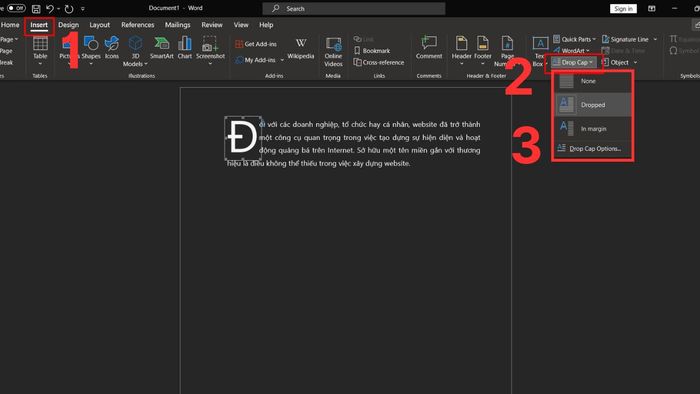700x394 pixels.
Task: Expand the Shapes dropdown arrow
Action: click(x=91, y=64)
